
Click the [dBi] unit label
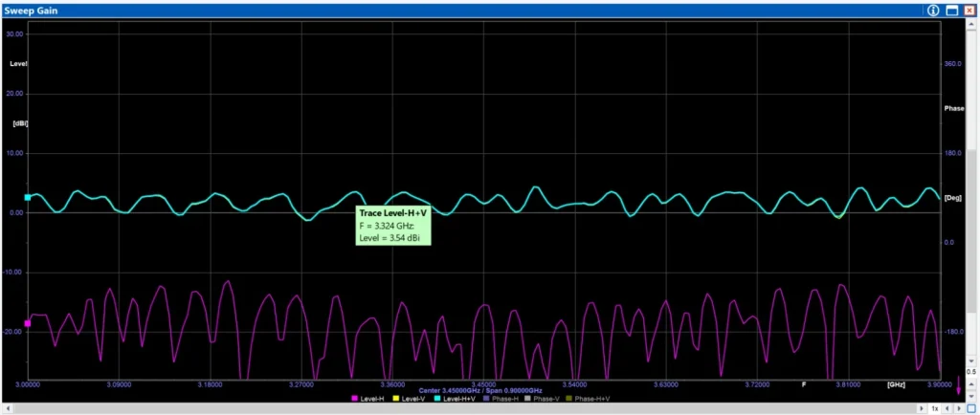pos(21,123)
